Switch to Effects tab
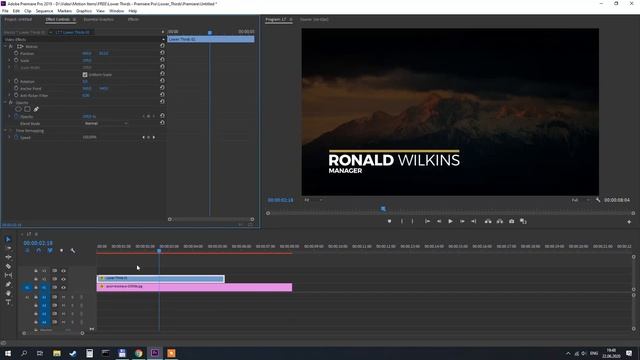Image resolution: width=640 pixels, height=360 pixels. (x=133, y=19)
